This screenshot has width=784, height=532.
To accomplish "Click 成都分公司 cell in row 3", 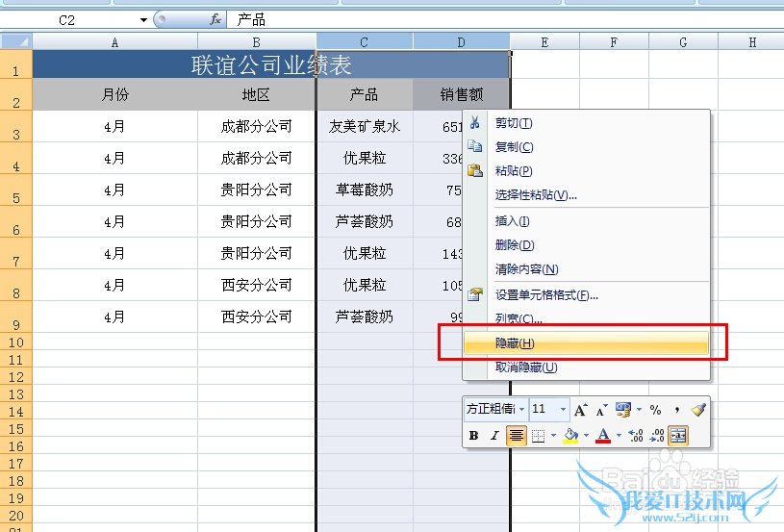I will pos(257,126).
